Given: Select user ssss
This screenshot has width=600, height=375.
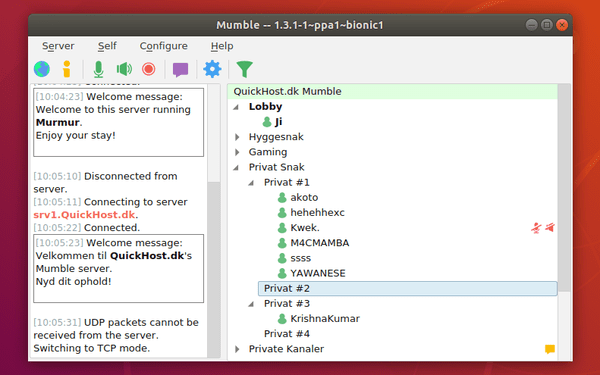Looking at the screenshot, I should 300,258.
